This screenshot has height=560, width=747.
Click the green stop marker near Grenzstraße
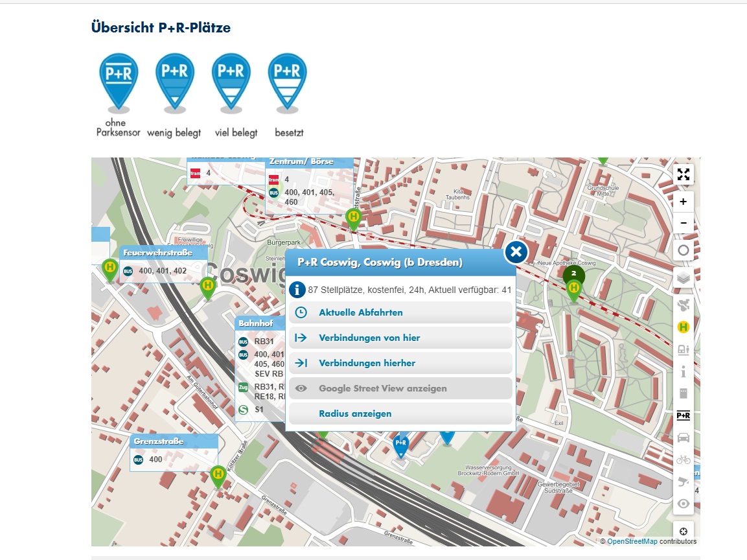coord(218,476)
